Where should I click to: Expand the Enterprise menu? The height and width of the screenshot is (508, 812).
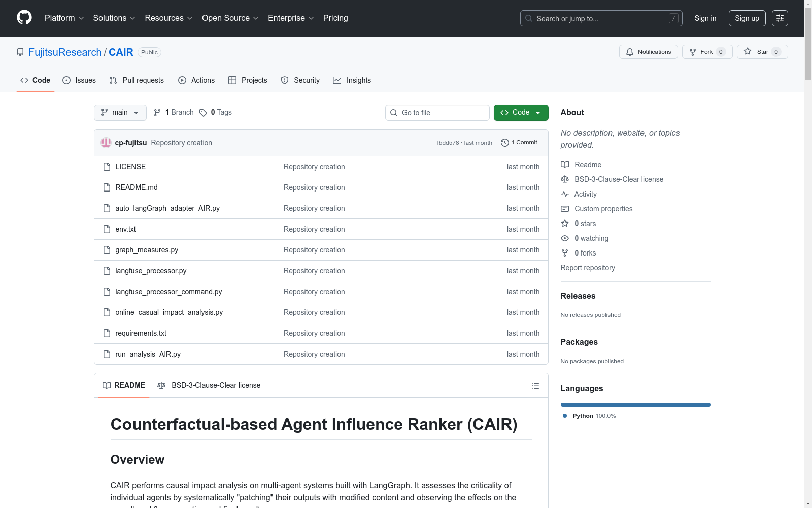291,18
